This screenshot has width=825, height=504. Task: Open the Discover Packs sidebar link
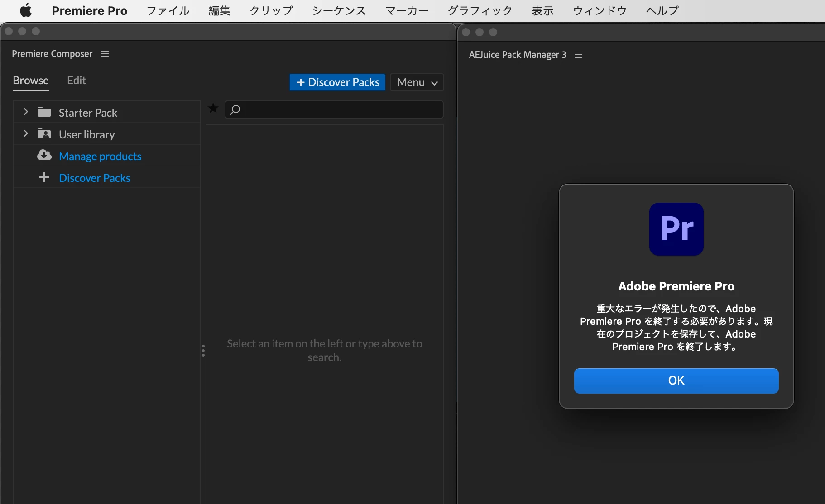tap(95, 178)
